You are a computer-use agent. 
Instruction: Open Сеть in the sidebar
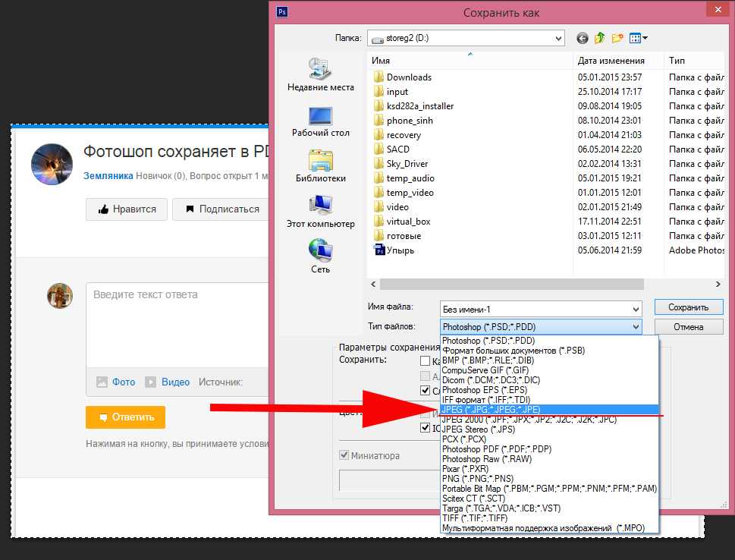click(321, 256)
